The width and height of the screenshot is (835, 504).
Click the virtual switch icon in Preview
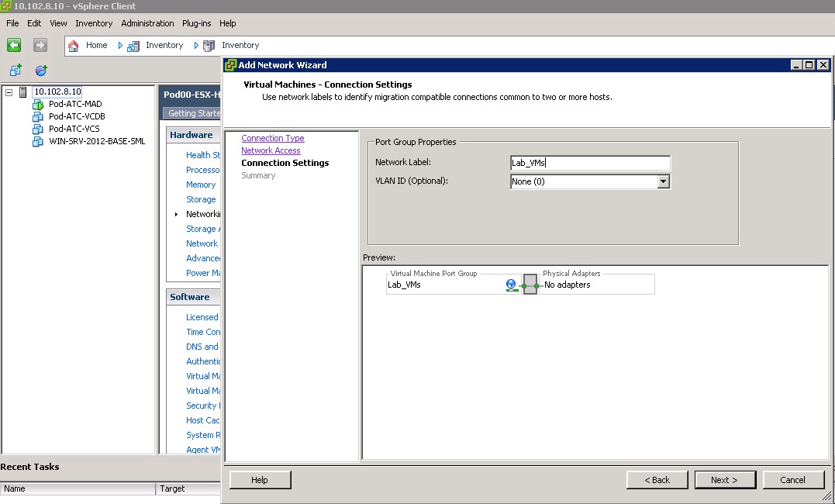click(x=530, y=285)
